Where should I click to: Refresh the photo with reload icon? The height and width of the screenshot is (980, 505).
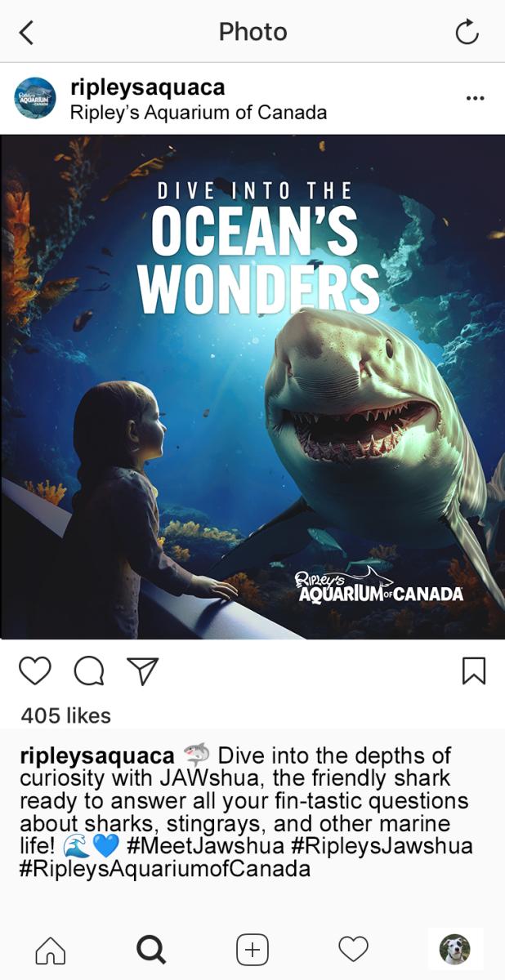467,33
